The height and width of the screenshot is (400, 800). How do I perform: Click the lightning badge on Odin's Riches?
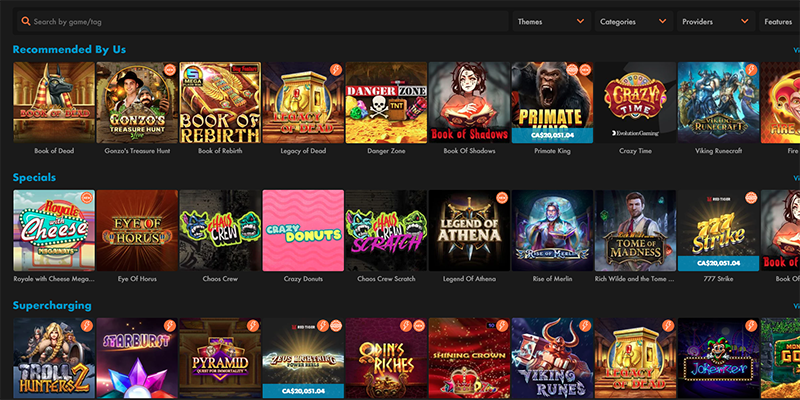[x=406, y=326]
